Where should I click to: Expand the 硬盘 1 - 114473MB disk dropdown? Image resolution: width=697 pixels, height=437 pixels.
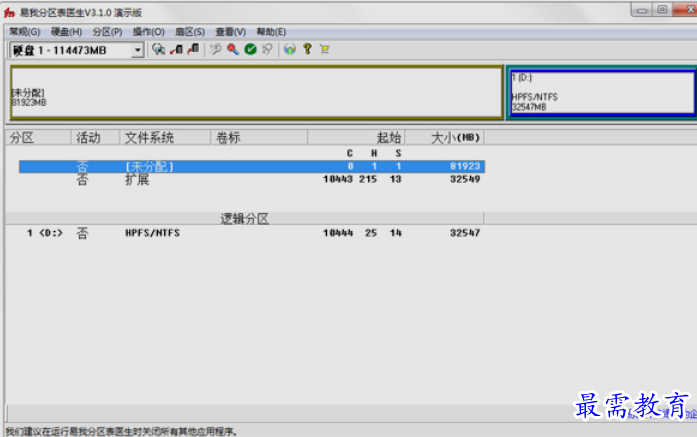coord(138,50)
